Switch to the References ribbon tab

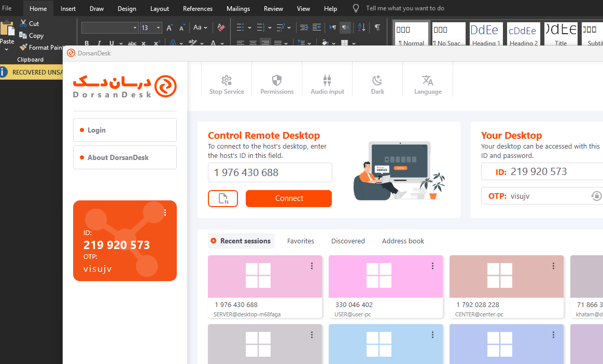pos(198,8)
